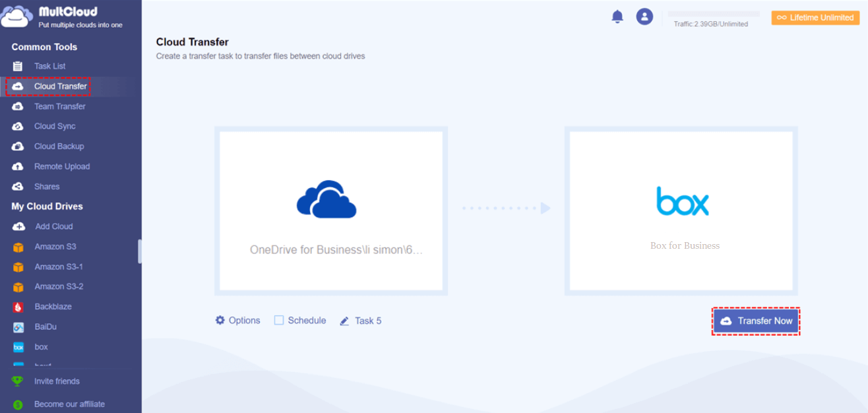Screen dimensions: 868x413
Task: Click the OneDrive cloud logo in the source panel
Action: click(326, 199)
